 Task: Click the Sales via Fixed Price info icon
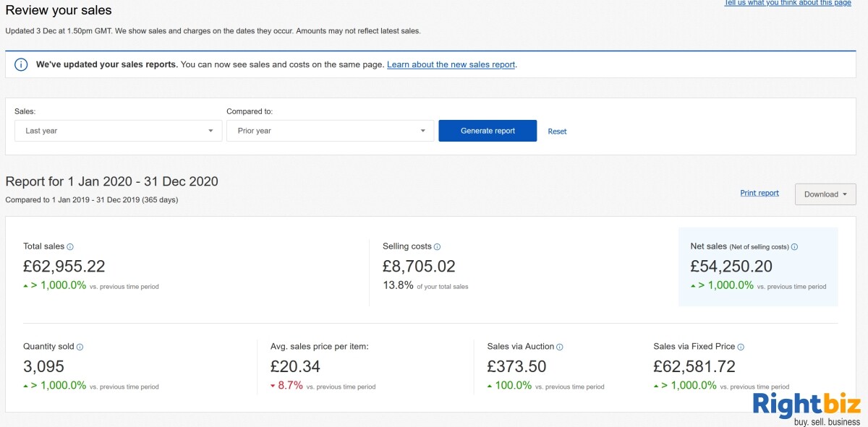[x=741, y=347]
